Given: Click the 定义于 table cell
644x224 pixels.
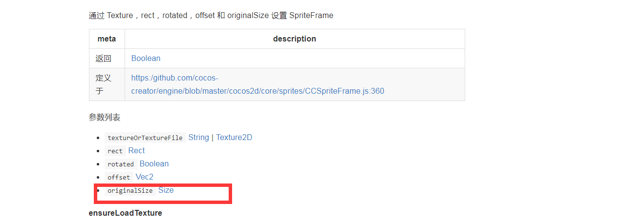Looking at the screenshot, I should coord(104,84).
